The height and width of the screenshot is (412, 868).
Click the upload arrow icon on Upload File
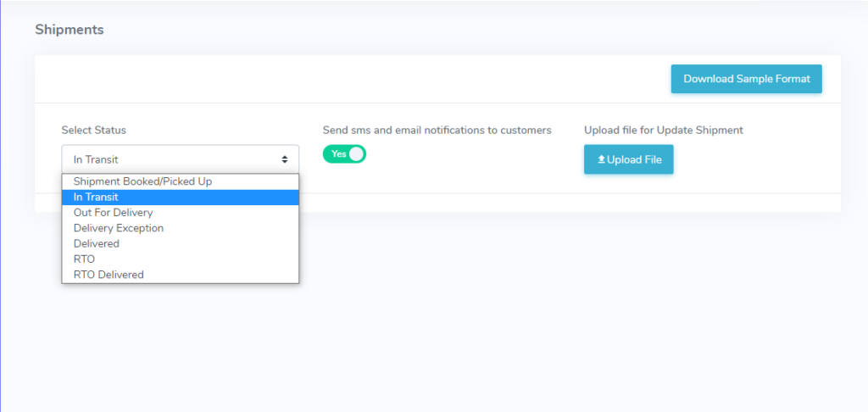pos(601,159)
